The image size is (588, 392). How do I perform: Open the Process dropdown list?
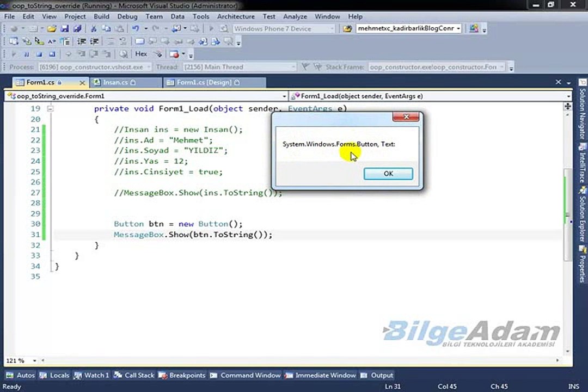pyautogui.click(x=149, y=67)
